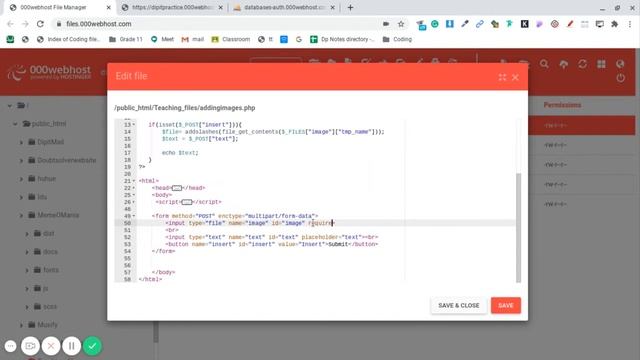
Task: Select the huhue folder in tree
Action: [46, 178]
